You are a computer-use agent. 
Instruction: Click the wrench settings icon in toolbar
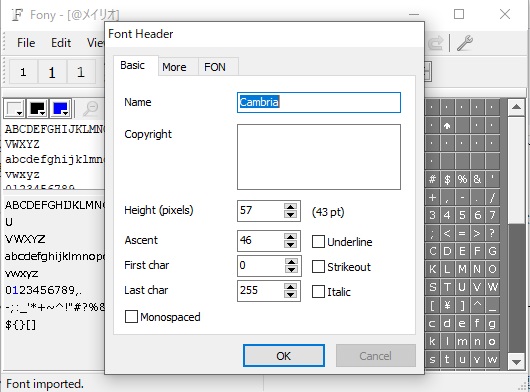click(465, 43)
